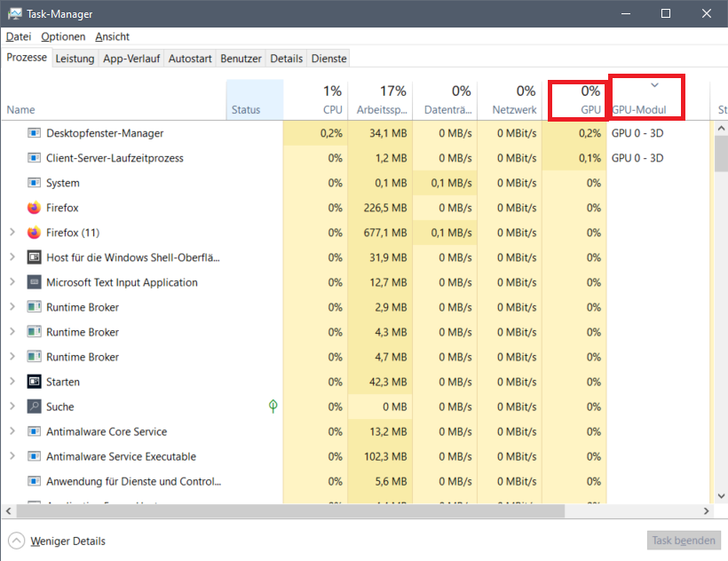This screenshot has height=561, width=728.
Task: Click the horizontal scrollbar right arrow
Action: [706, 511]
